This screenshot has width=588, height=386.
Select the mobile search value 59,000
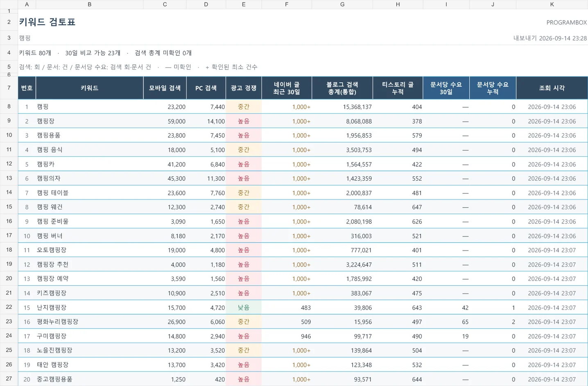click(176, 122)
